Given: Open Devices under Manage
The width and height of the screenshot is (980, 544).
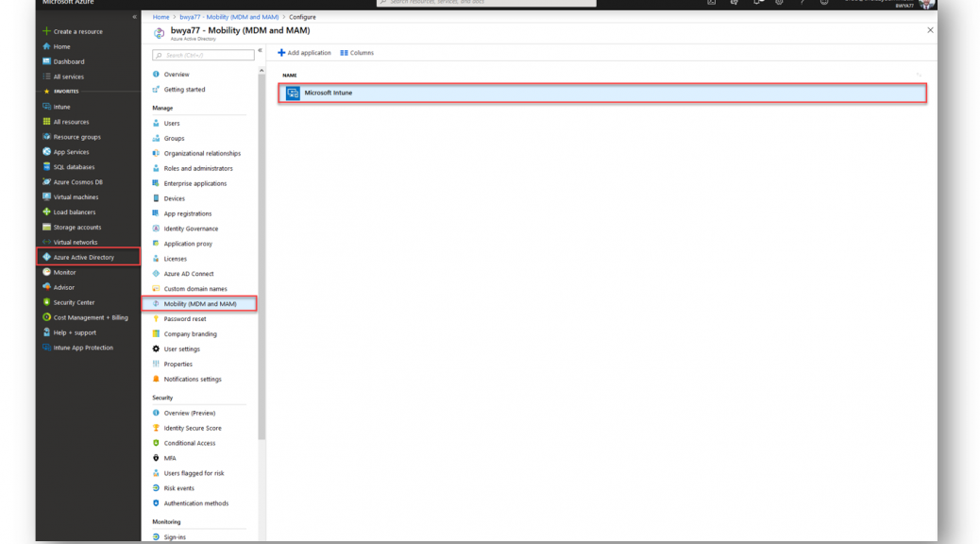Looking at the screenshot, I should tap(175, 198).
